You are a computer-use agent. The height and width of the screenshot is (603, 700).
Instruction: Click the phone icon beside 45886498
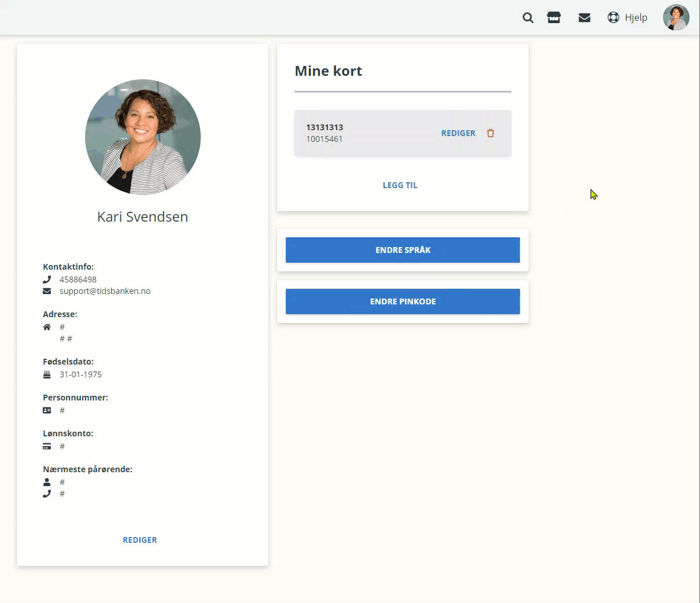coord(47,280)
